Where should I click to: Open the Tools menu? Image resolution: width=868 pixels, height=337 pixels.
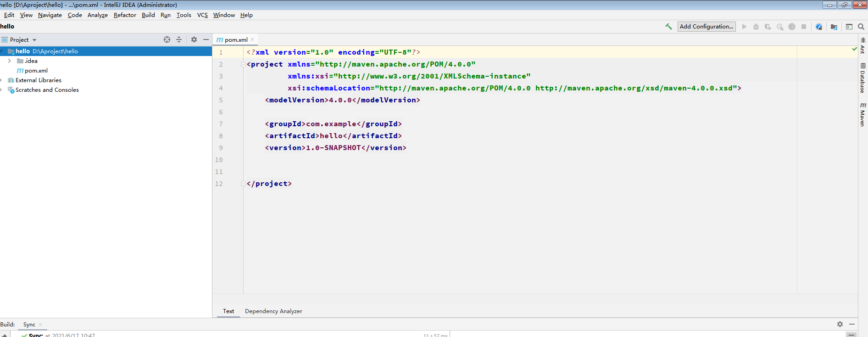(184, 15)
